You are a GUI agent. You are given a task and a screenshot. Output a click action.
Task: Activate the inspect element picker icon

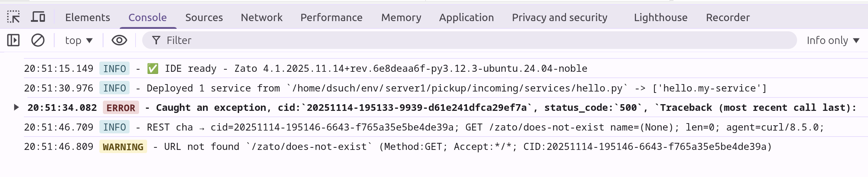tap(13, 17)
